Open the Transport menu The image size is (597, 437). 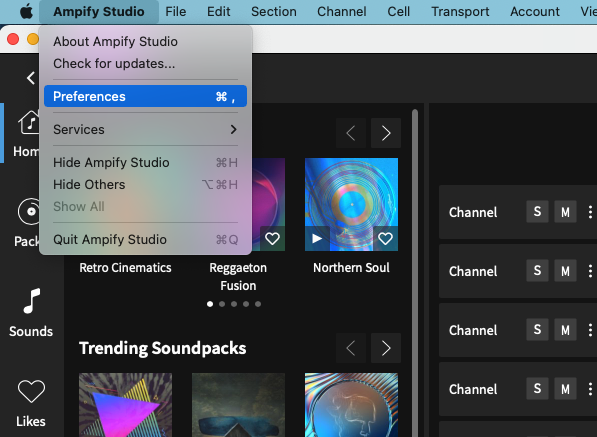click(460, 12)
